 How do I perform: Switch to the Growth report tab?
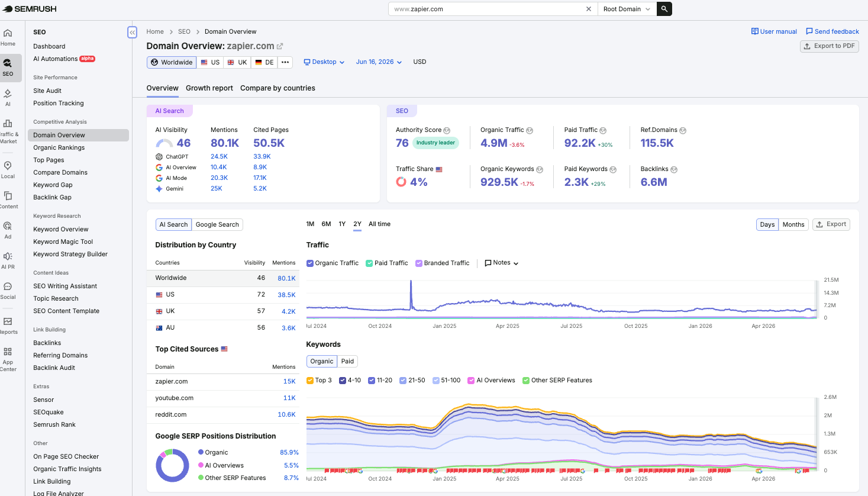pos(209,88)
